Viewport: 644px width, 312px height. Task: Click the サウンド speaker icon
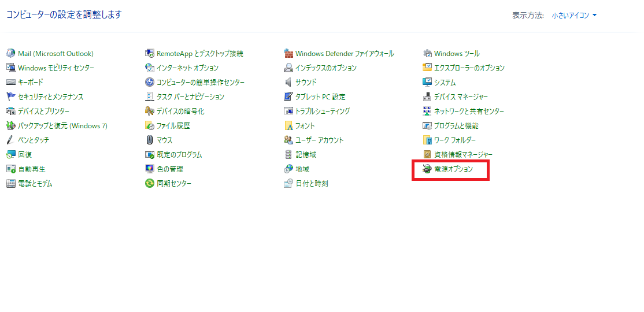pyautogui.click(x=288, y=83)
